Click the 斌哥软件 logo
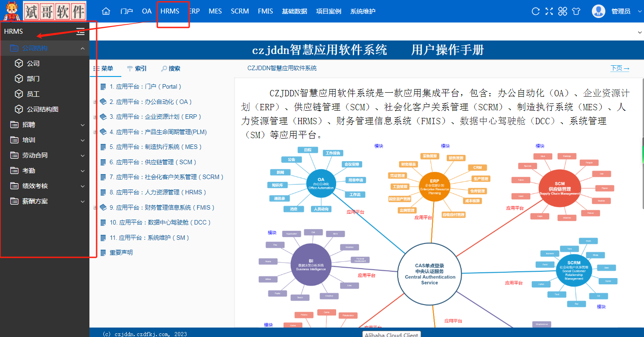 point(45,11)
